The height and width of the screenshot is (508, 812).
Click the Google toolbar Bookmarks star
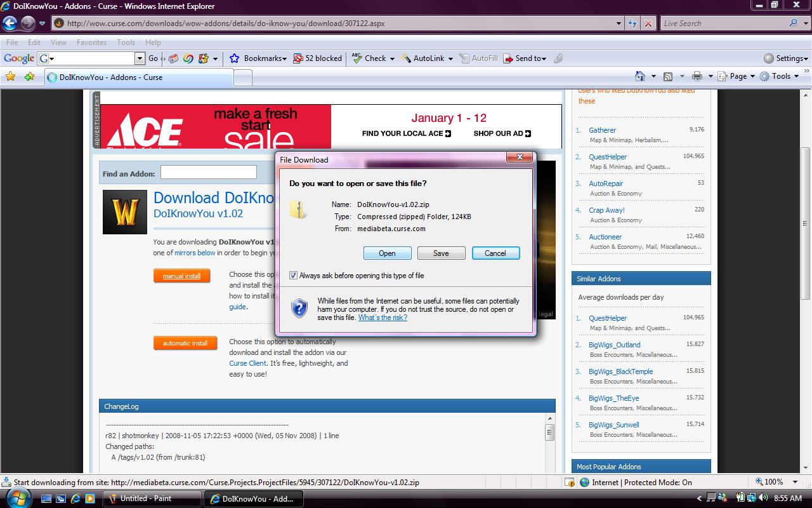point(234,58)
